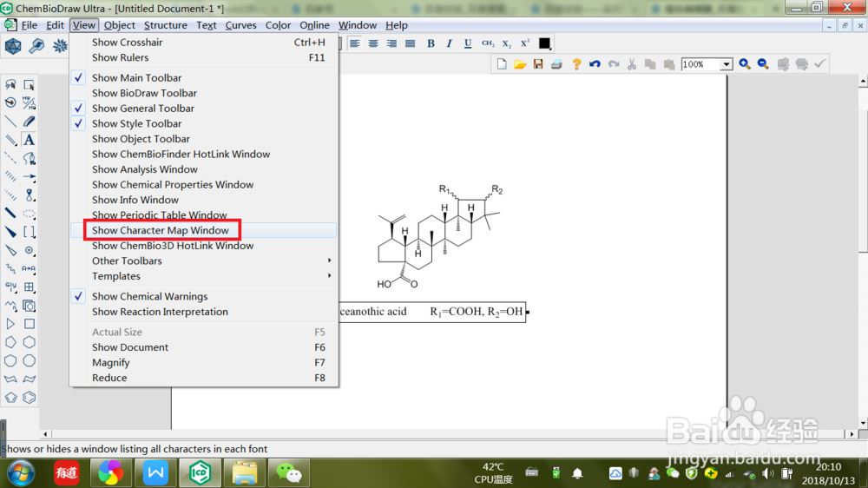Click the black color swatch in style toolbar
The height and width of the screenshot is (488, 868).
[544, 43]
